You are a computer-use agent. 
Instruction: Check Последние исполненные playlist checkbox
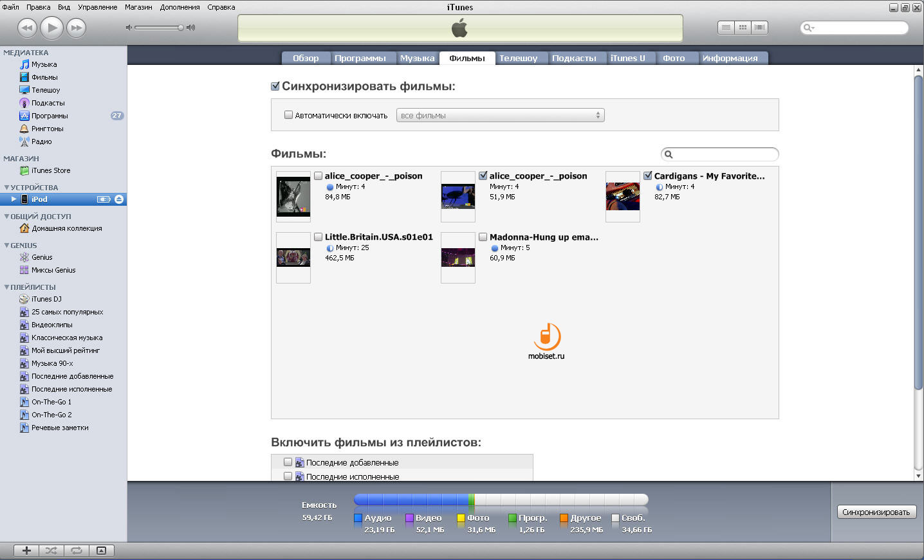click(288, 476)
